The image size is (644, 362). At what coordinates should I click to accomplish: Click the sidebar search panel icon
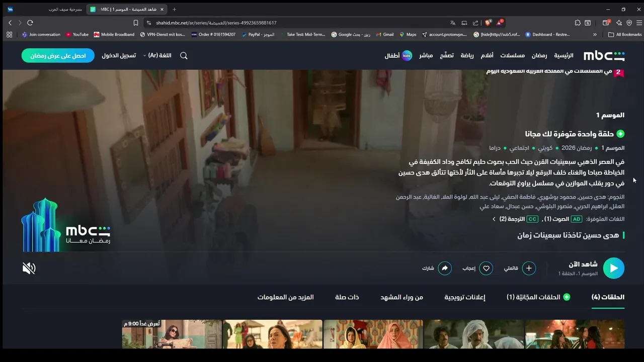click(x=588, y=23)
